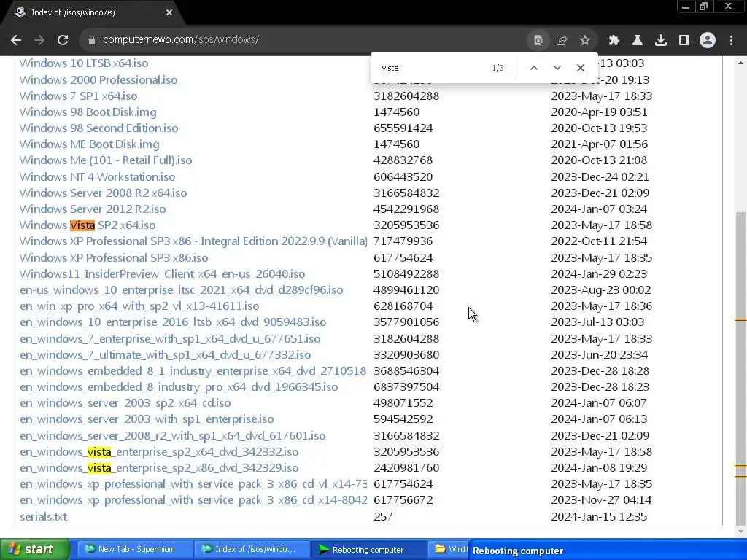
Task: Open en_windows_10_enterprise_2016_ltsb iso link
Action: [173, 322]
